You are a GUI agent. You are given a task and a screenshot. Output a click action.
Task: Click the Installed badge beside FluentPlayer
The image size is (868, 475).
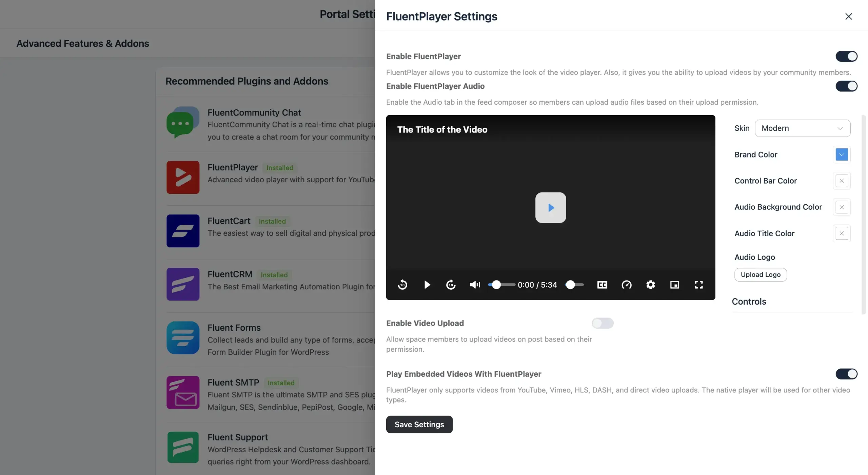[279, 168]
